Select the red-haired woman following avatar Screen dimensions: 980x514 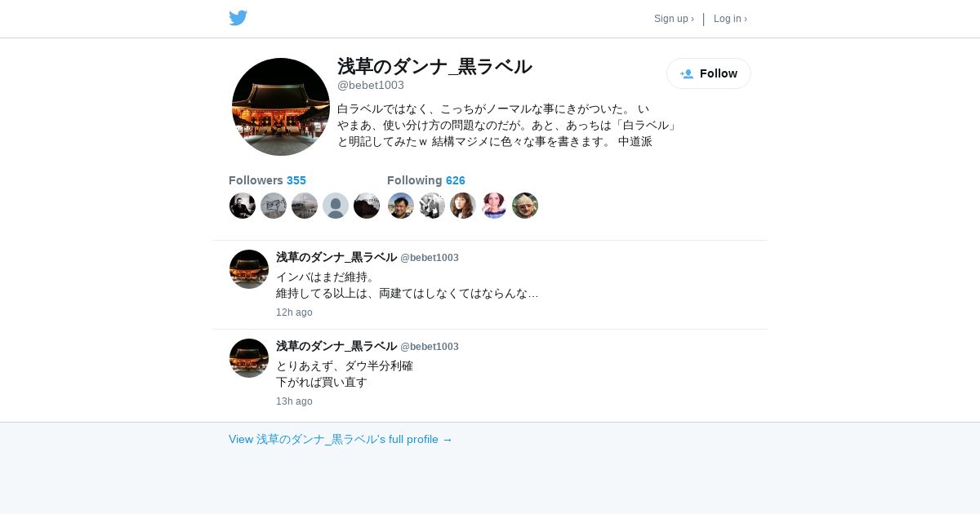click(x=463, y=206)
